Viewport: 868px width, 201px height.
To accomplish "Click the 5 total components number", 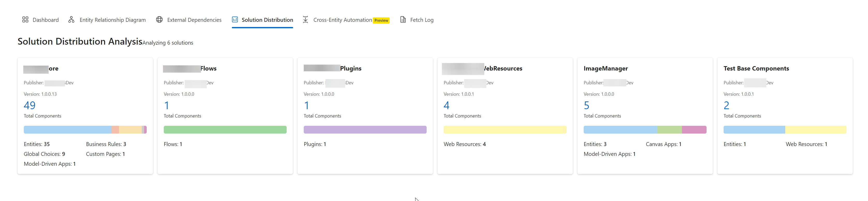I will point(586,105).
